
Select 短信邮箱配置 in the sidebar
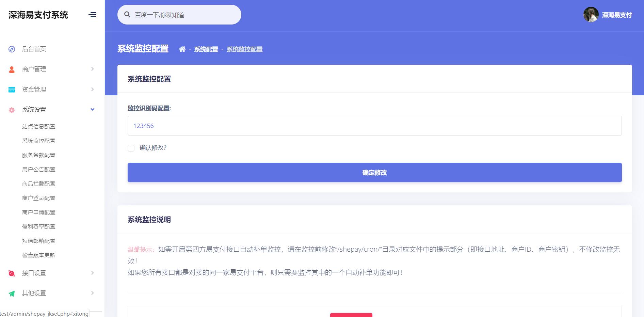click(38, 240)
